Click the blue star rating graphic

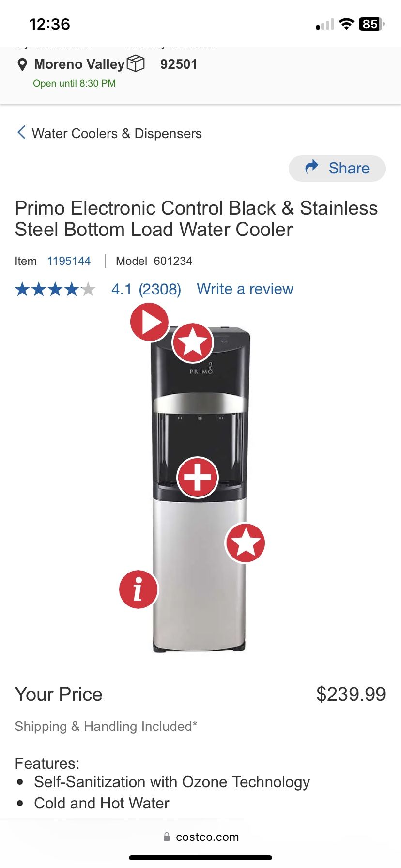coord(55,289)
